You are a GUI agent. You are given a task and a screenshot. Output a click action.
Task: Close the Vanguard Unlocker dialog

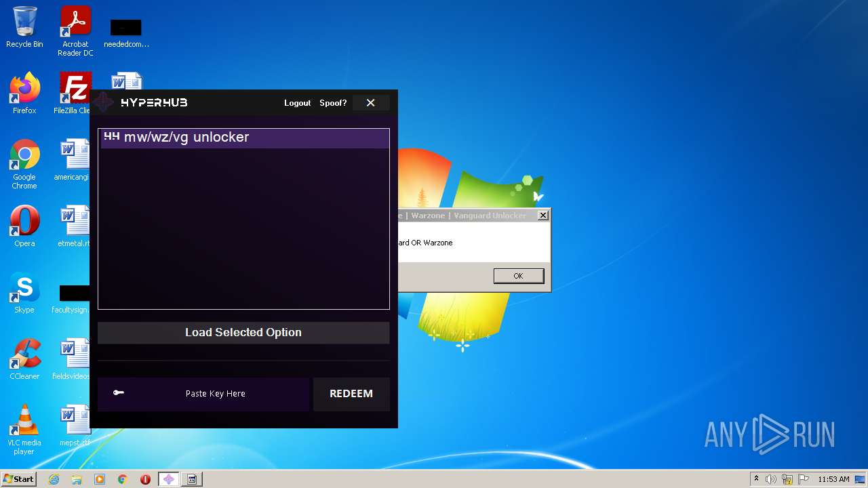542,216
